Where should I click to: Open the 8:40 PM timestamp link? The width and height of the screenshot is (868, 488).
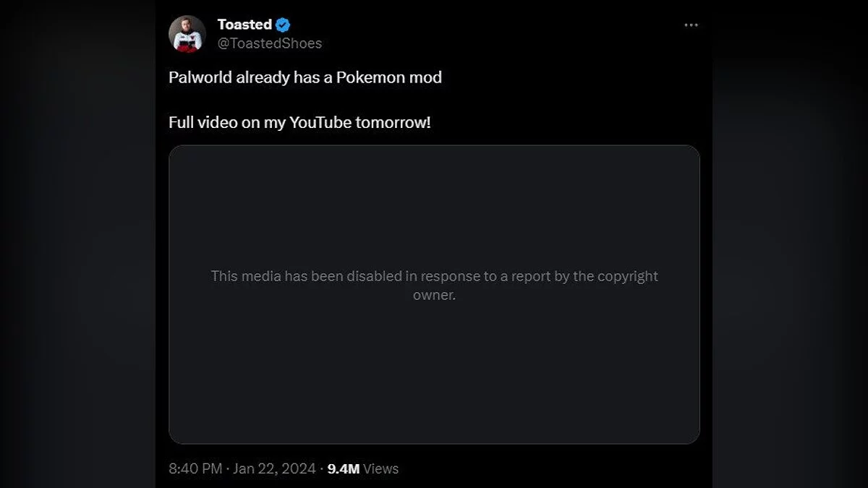coord(195,468)
